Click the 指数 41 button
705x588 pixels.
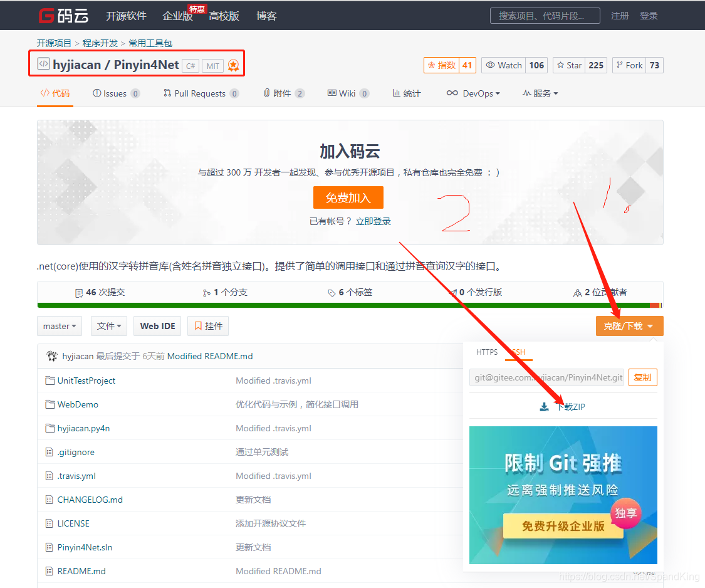pyautogui.click(x=449, y=65)
